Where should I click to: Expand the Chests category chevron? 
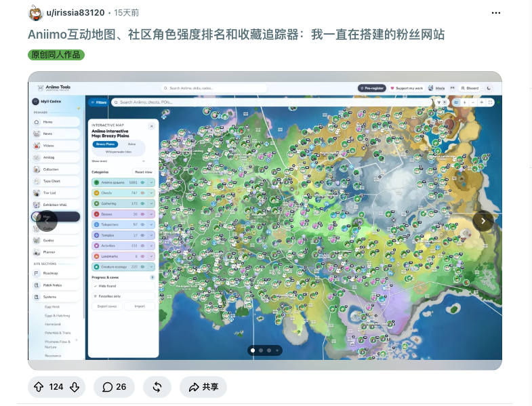151,193
